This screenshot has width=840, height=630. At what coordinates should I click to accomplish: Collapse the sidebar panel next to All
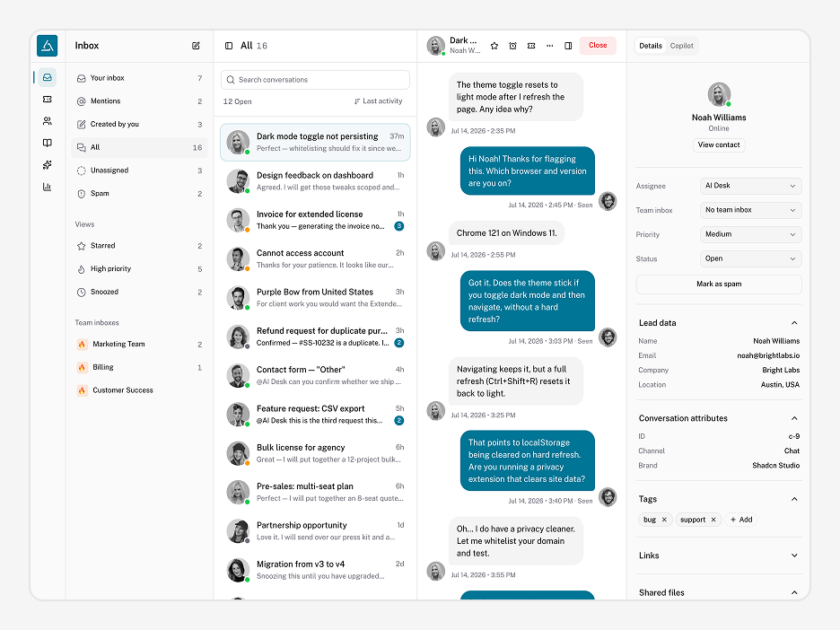point(229,46)
